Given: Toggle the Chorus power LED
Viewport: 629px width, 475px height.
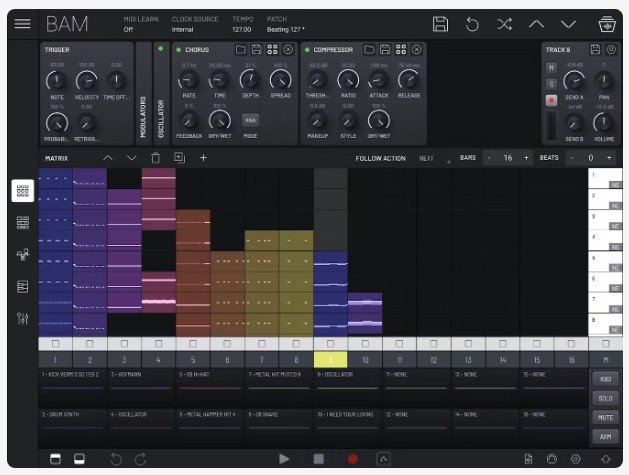Looking at the screenshot, I should 179,50.
